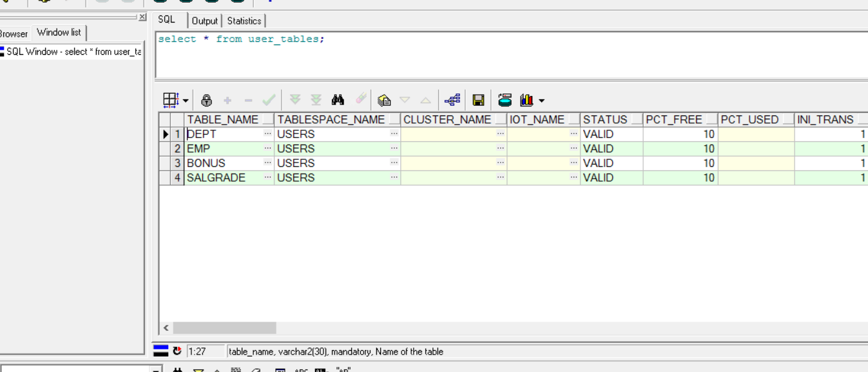
Task: Click the CLUSTER_NAME column header
Action: [x=454, y=119]
